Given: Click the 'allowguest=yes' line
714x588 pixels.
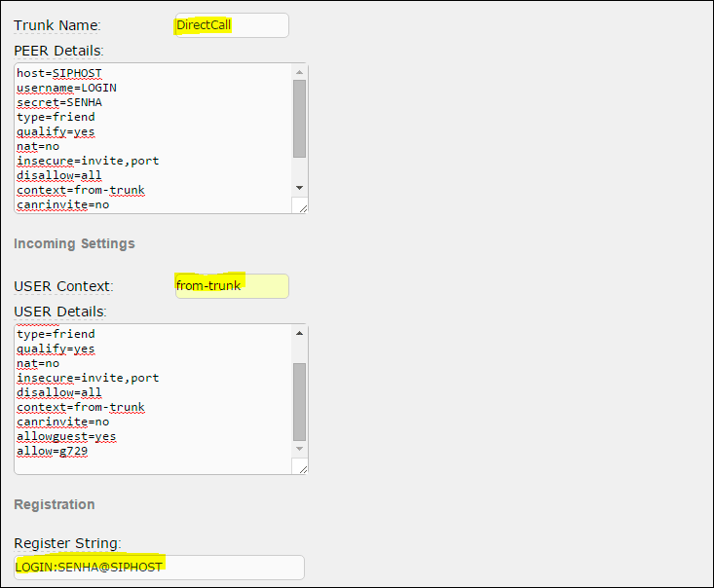Looking at the screenshot, I should click(x=66, y=436).
